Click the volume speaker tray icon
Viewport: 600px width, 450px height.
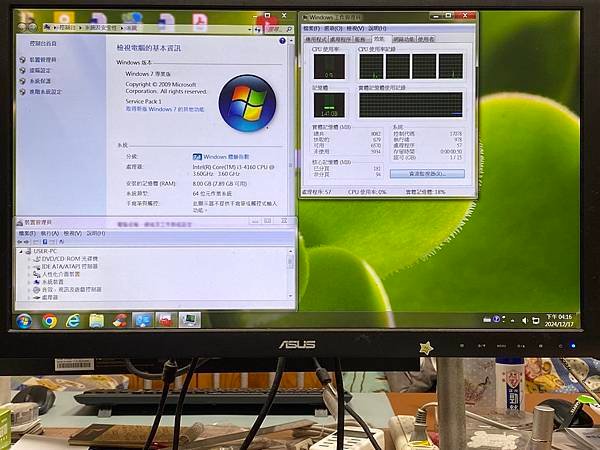[x=525, y=320]
